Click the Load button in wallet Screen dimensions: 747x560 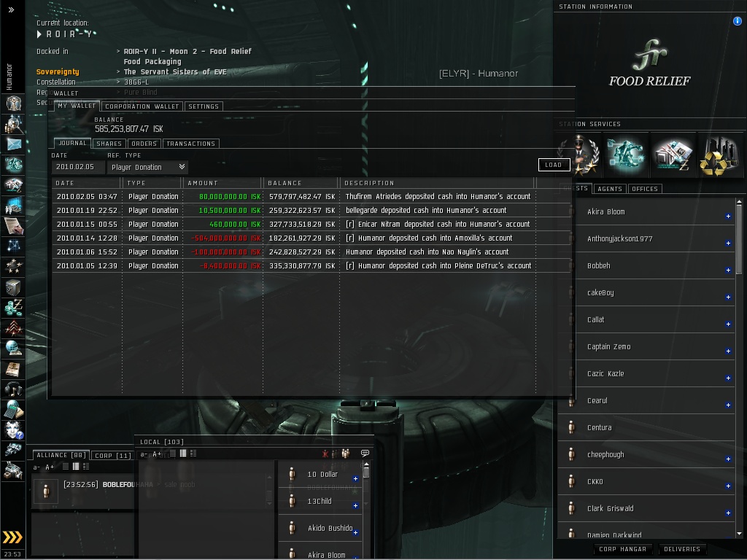click(x=554, y=165)
